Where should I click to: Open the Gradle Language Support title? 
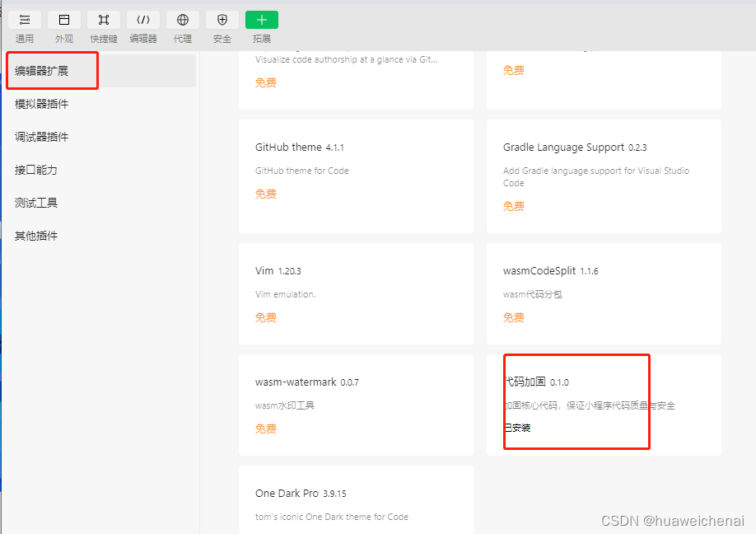pyautogui.click(x=575, y=148)
